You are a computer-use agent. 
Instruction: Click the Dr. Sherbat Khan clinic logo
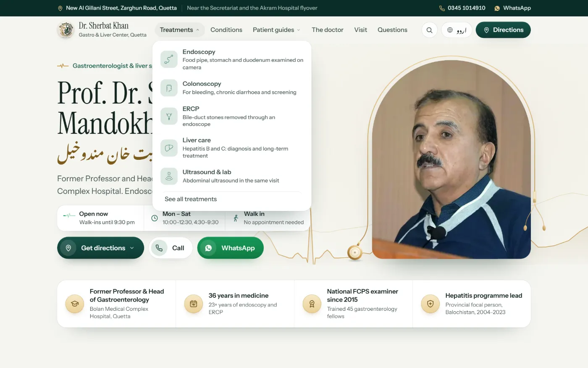[x=66, y=30]
